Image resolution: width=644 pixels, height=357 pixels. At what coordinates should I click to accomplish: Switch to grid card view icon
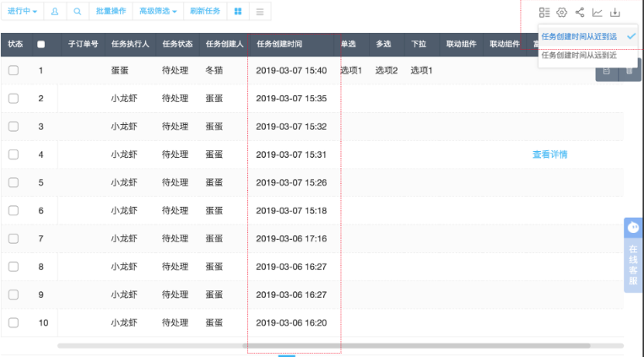click(x=238, y=12)
